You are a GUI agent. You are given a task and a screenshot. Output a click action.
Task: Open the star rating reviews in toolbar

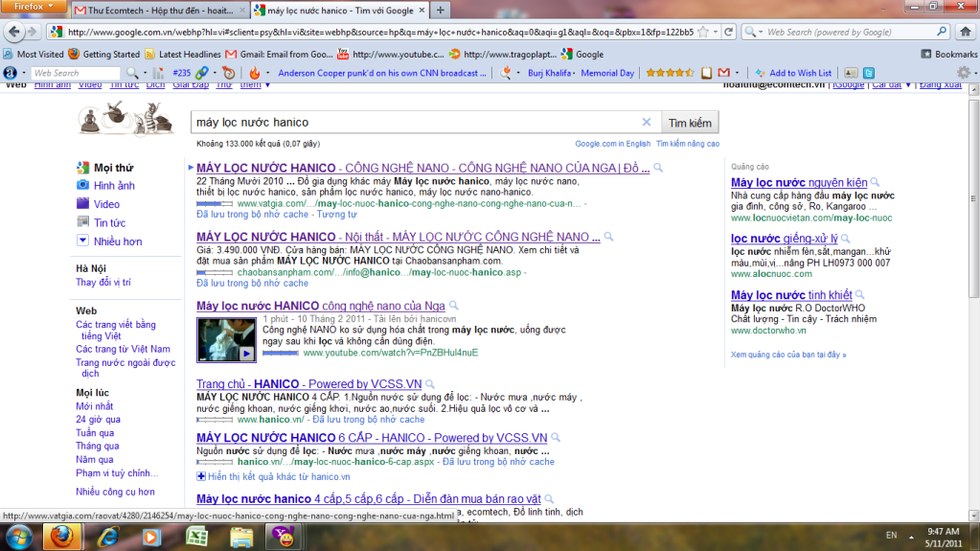click(x=670, y=73)
